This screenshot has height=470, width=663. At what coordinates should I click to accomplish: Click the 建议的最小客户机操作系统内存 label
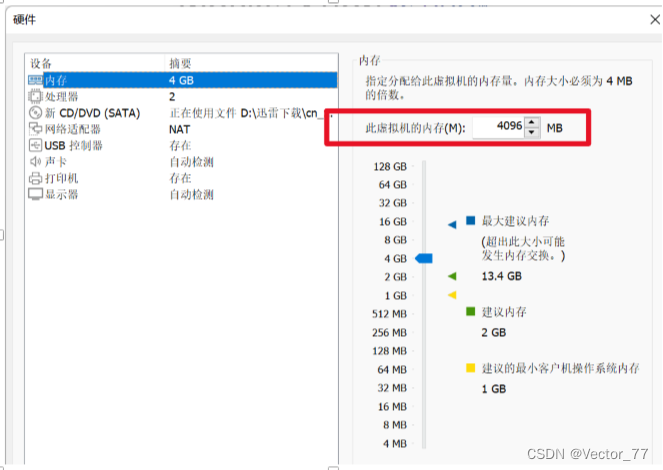(x=561, y=368)
